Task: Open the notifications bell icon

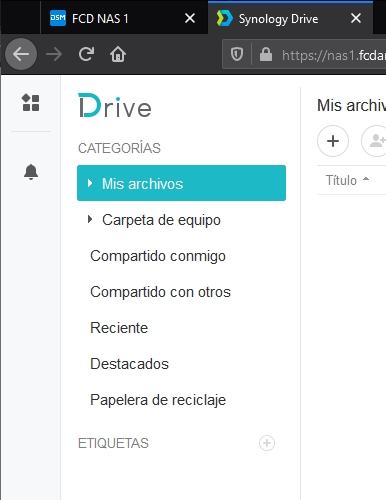Action: (31, 172)
